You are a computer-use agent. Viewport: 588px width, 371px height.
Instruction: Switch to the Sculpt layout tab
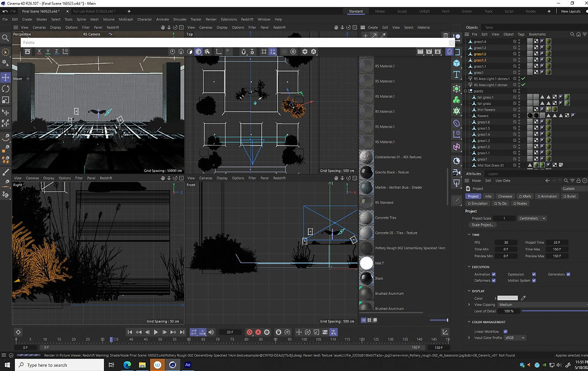(402, 11)
